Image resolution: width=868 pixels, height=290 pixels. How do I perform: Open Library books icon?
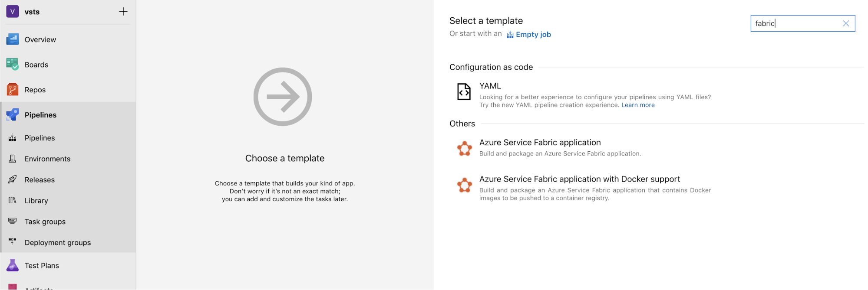tap(12, 200)
